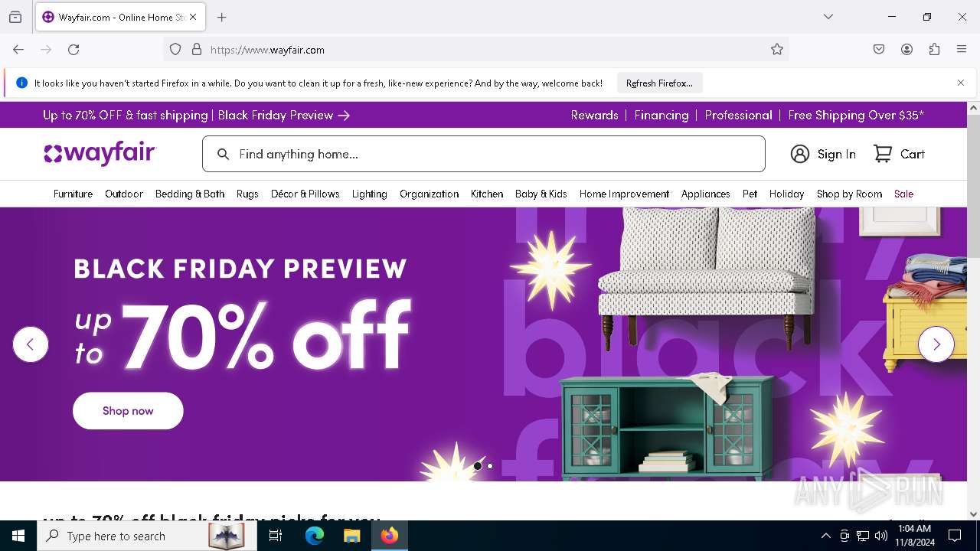Open Sign In account menu
This screenshot has height=551, width=980.
point(823,155)
